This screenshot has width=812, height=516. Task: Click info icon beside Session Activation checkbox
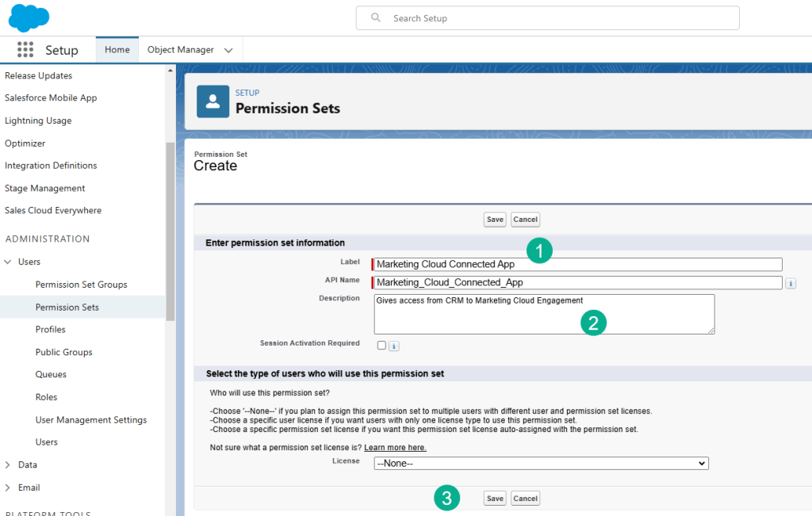point(394,346)
